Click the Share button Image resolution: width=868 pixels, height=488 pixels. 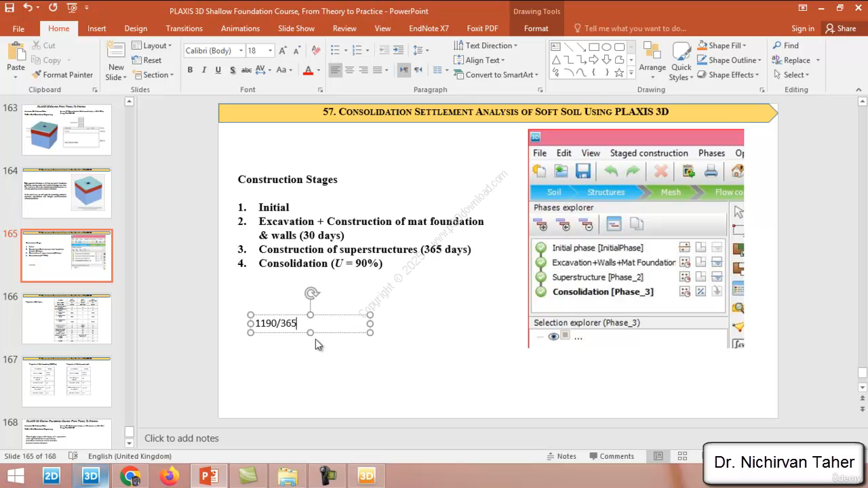pos(840,28)
